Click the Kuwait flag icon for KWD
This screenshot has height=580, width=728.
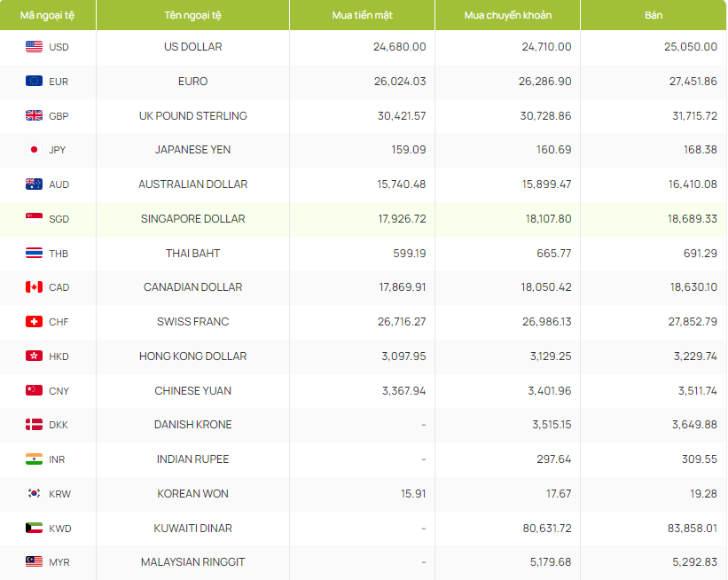[34, 529]
